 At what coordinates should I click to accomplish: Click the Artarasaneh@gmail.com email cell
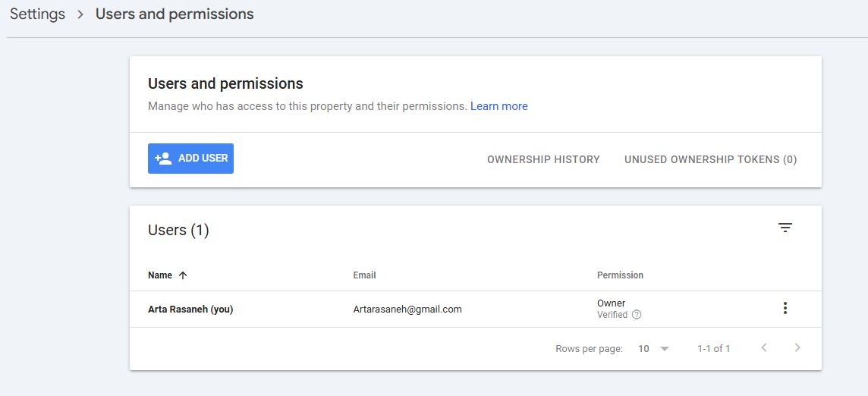407,310
